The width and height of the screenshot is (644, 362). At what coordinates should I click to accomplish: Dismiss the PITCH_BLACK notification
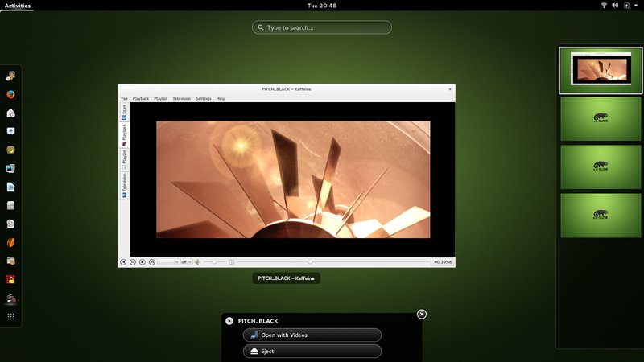421,314
